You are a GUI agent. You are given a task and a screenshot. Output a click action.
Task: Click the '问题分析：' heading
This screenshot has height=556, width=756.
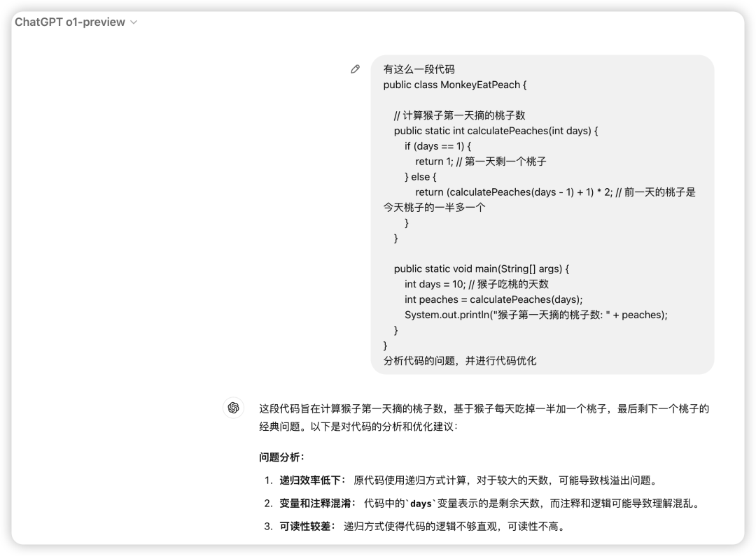click(x=282, y=457)
